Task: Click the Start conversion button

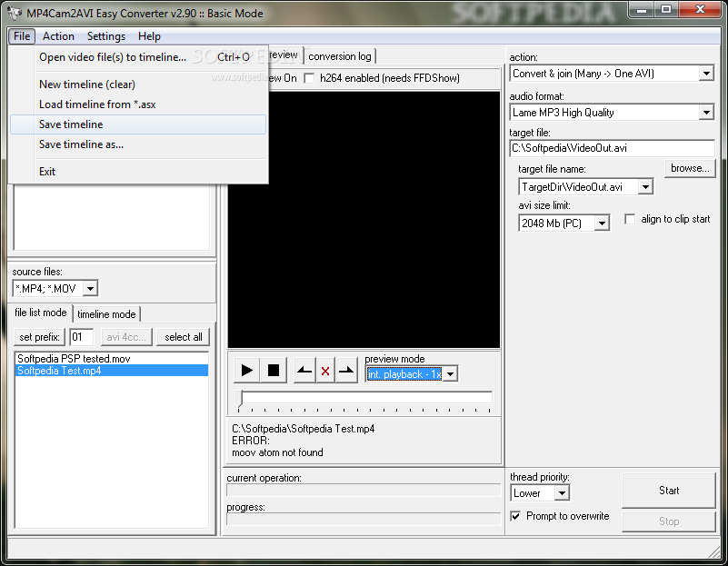Action: click(669, 491)
